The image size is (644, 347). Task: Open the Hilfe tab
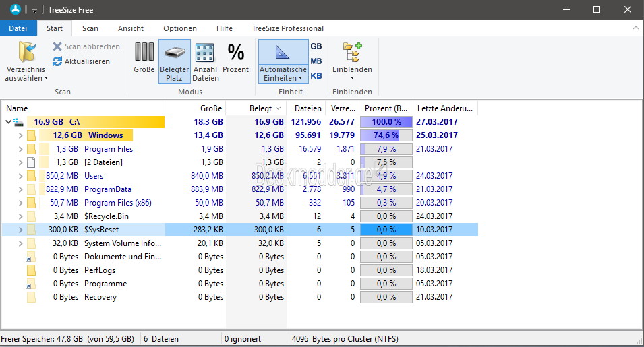click(x=225, y=28)
